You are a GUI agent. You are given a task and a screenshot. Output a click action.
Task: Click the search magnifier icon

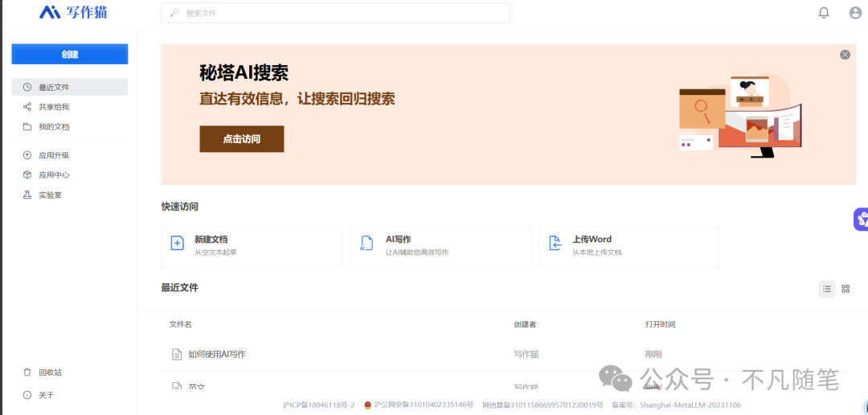[x=174, y=13]
